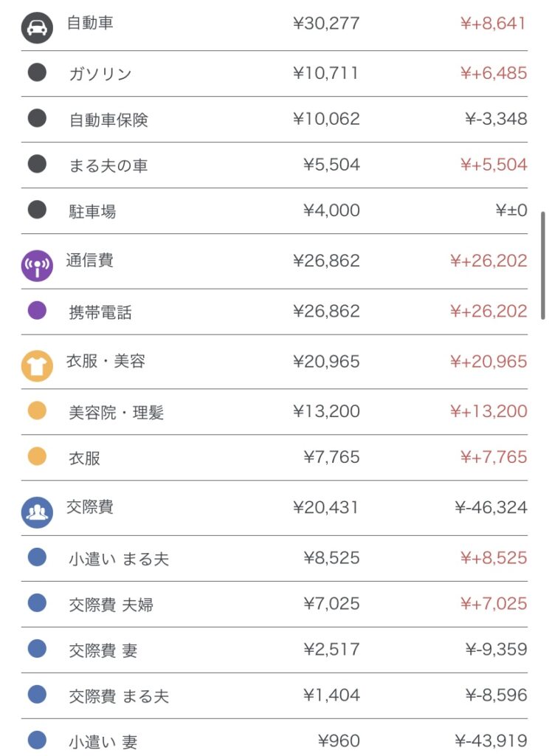Click the orange dot beside 美容院・理髪

[37, 410]
